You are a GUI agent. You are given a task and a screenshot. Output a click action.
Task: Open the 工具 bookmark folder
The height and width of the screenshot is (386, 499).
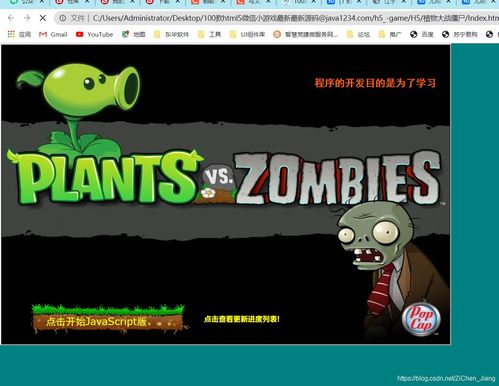pyautogui.click(x=209, y=34)
